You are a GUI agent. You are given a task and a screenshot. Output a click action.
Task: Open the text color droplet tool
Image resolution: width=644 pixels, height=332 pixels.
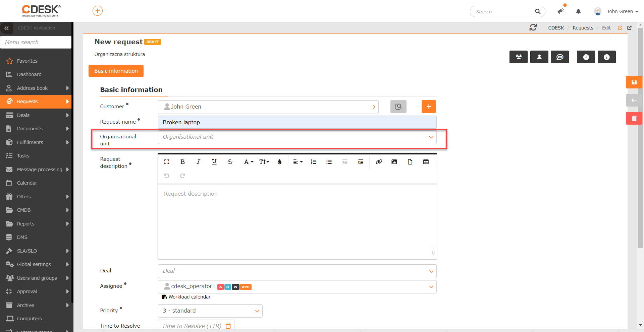click(279, 162)
